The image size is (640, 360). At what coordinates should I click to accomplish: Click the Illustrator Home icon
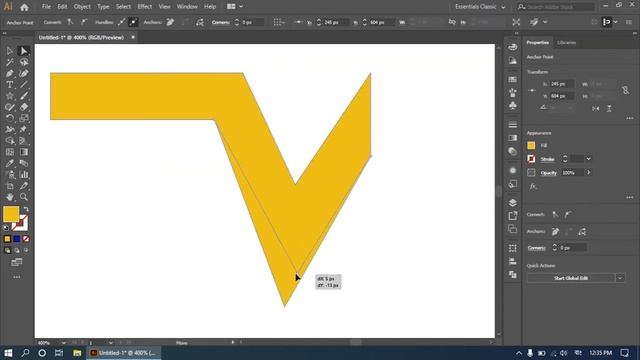(24, 7)
